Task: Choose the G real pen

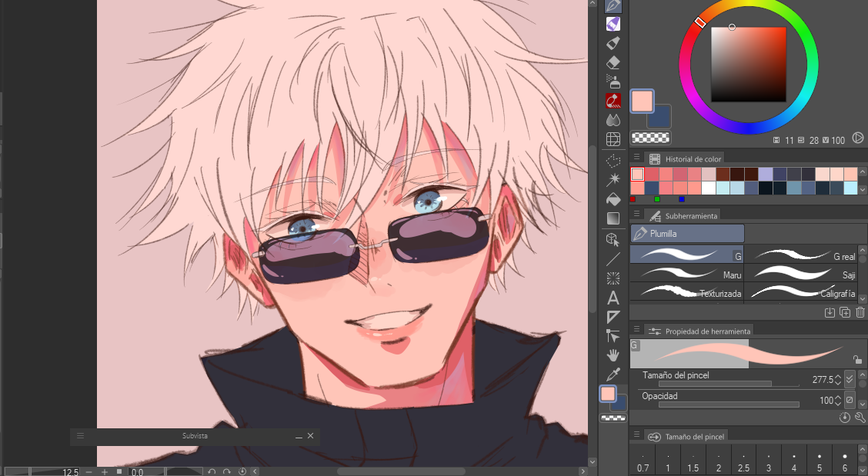Action: click(802, 255)
